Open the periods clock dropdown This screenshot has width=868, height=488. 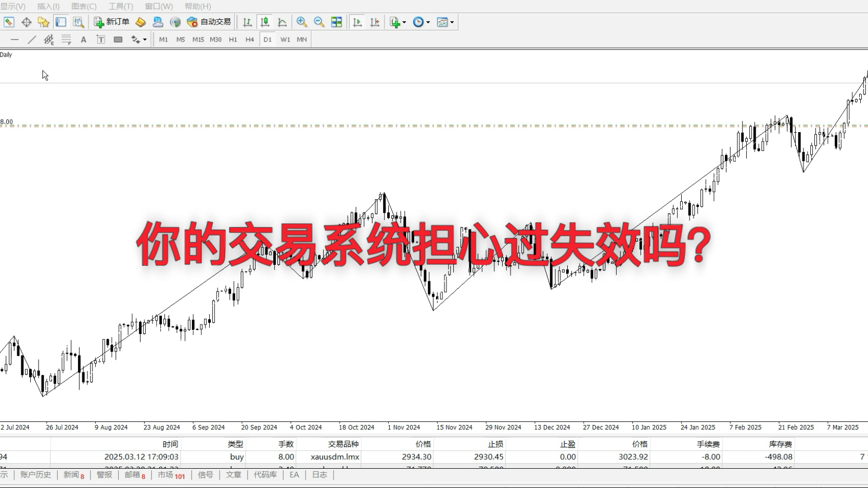click(x=422, y=22)
